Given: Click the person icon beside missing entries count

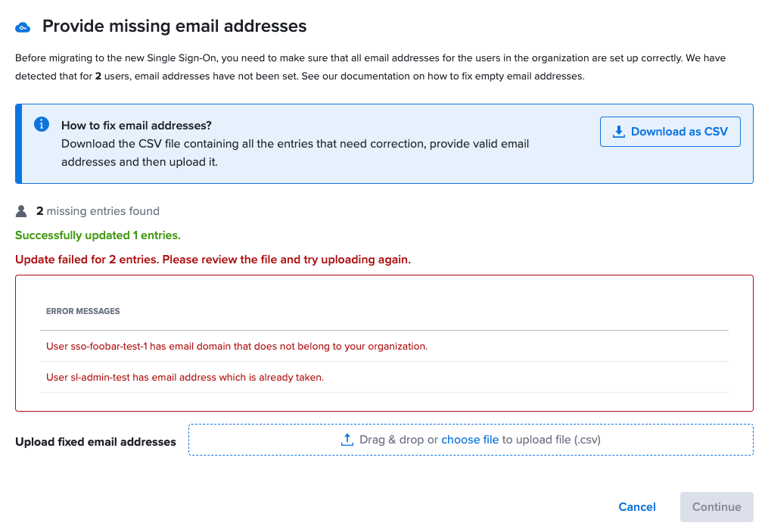Looking at the screenshot, I should pyautogui.click(x=21, y=211).
